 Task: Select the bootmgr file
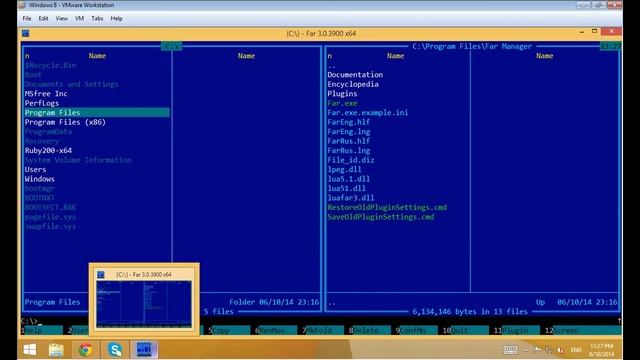click(40, 189)
